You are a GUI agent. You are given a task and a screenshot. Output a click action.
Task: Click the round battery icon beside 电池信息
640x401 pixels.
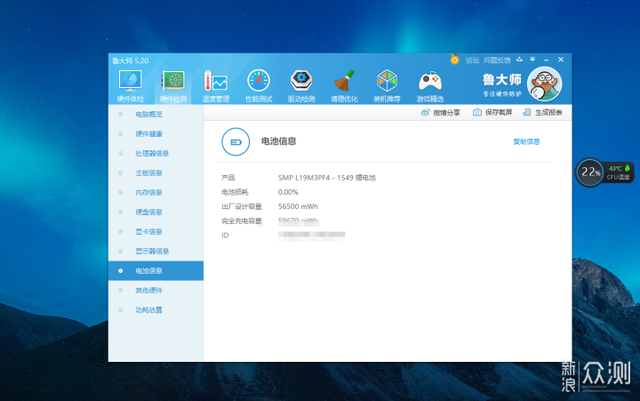coord(236,142)
